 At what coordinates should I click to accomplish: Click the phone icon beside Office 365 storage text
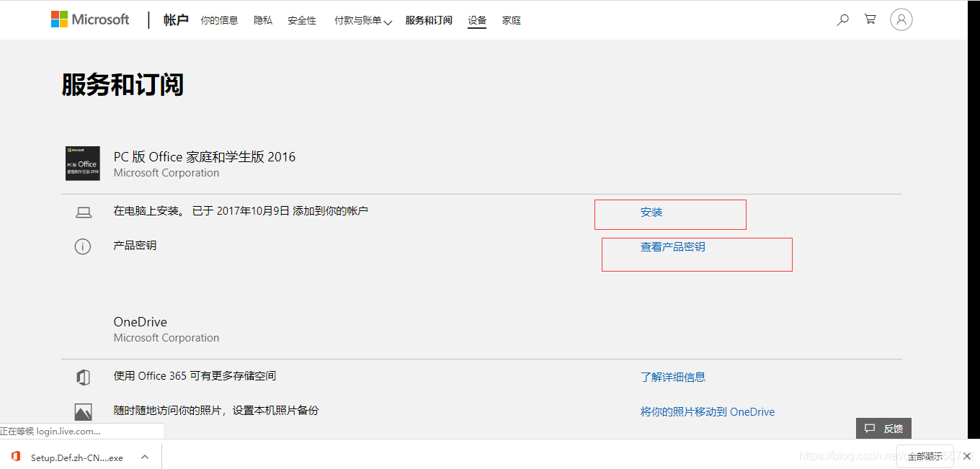84,376
